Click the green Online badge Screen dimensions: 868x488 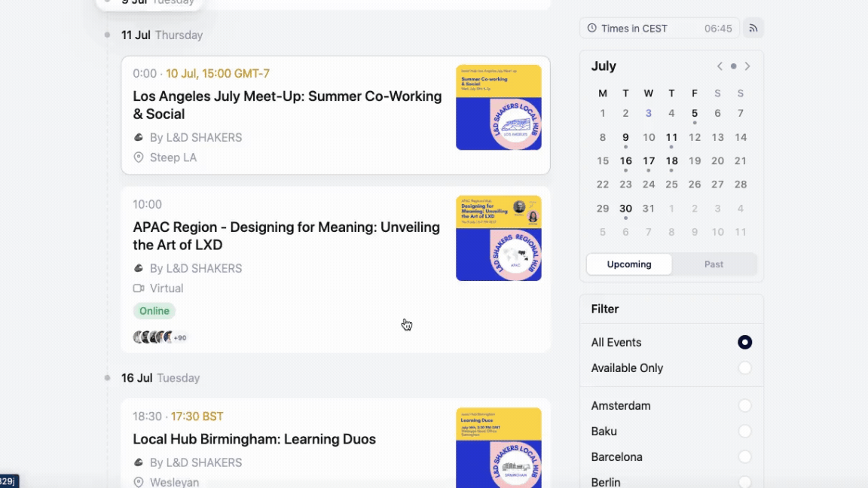(x=154, y=311)
